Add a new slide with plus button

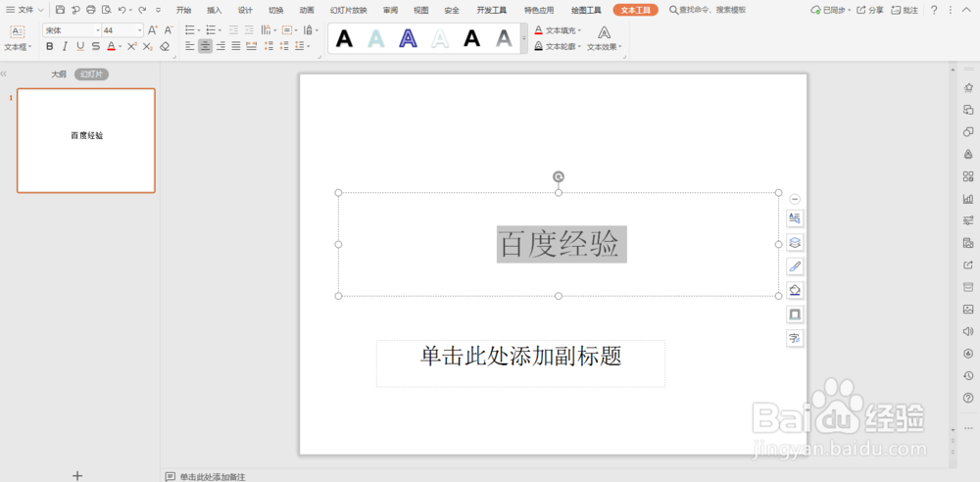(77, 476)
